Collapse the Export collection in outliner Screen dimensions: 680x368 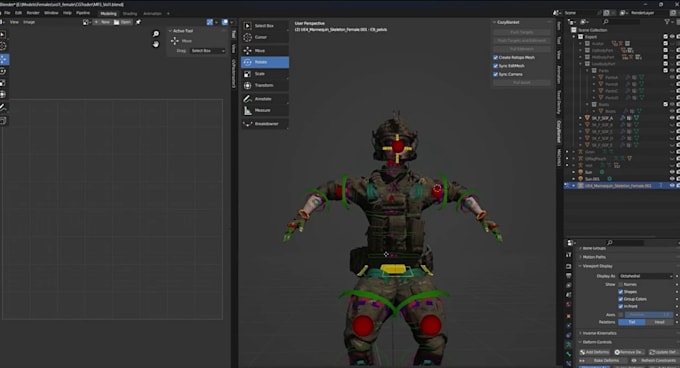(x=574, y=37)
